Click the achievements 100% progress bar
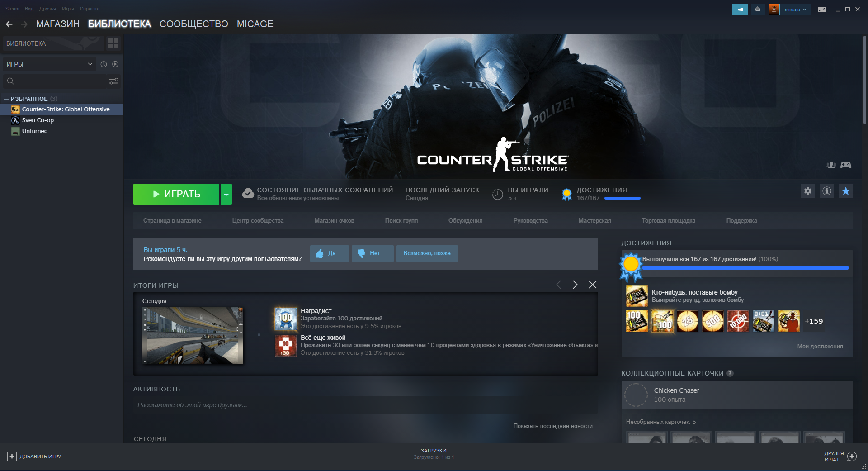Screen dimensions: 868x471 tap(745, 268)
